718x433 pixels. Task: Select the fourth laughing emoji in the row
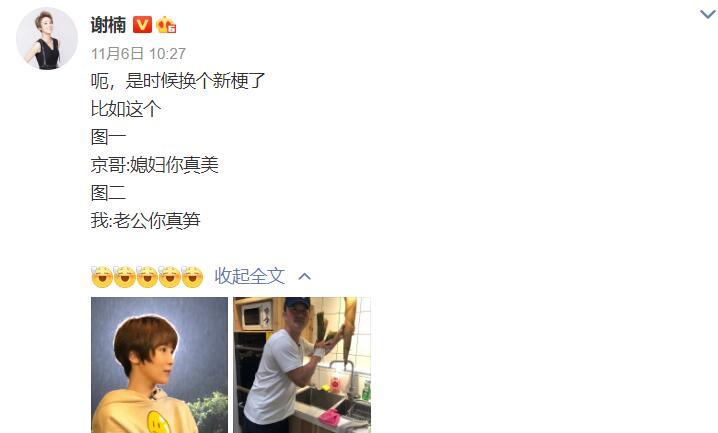[x=169, y=276]
